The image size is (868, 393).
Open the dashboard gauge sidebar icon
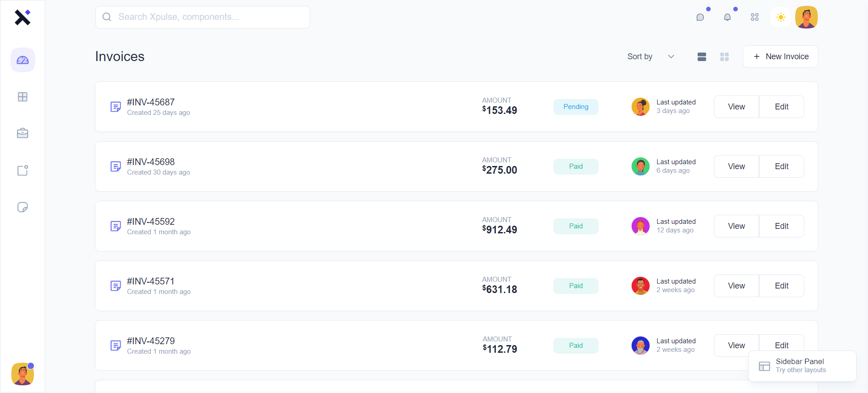[x=23, y=60]
